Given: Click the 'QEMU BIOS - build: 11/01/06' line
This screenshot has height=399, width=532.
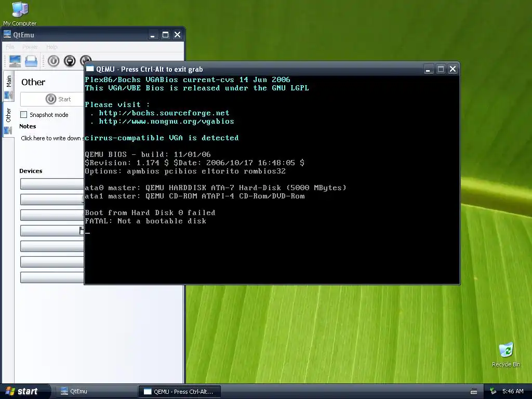Looking at the screenshot, I should [148, 154].
